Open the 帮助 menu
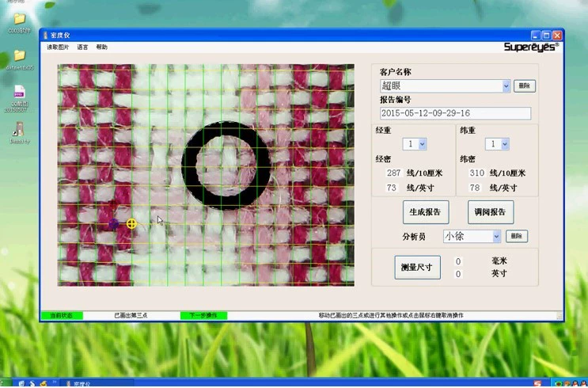 [101, 48]
